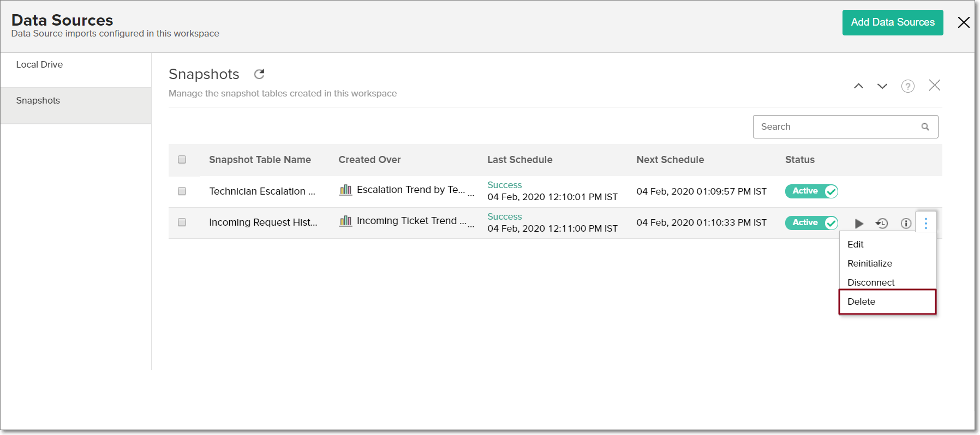Click into the Search input field
The image size is (980, 435).
(x=835, y=127)
